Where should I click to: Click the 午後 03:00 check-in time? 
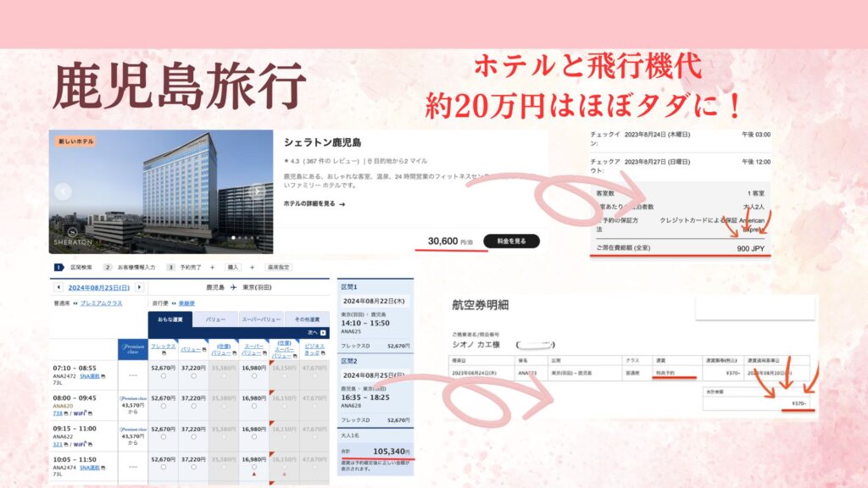756,135
